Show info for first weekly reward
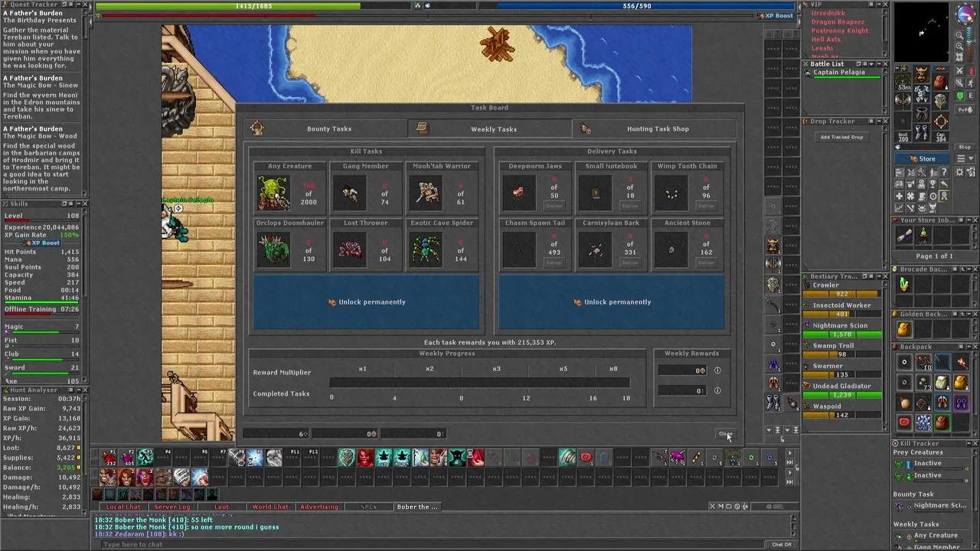 point(717,370)
